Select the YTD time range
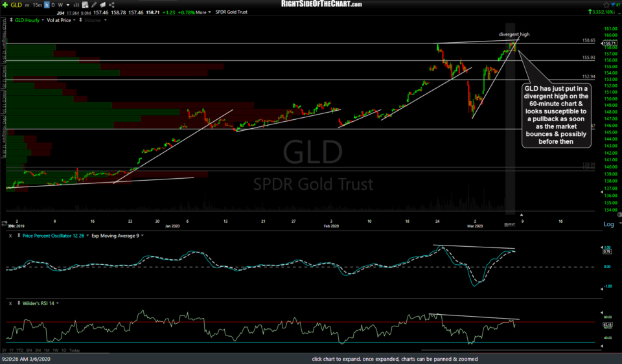Viewport: 622px width, 364px height. pos(20,350)
